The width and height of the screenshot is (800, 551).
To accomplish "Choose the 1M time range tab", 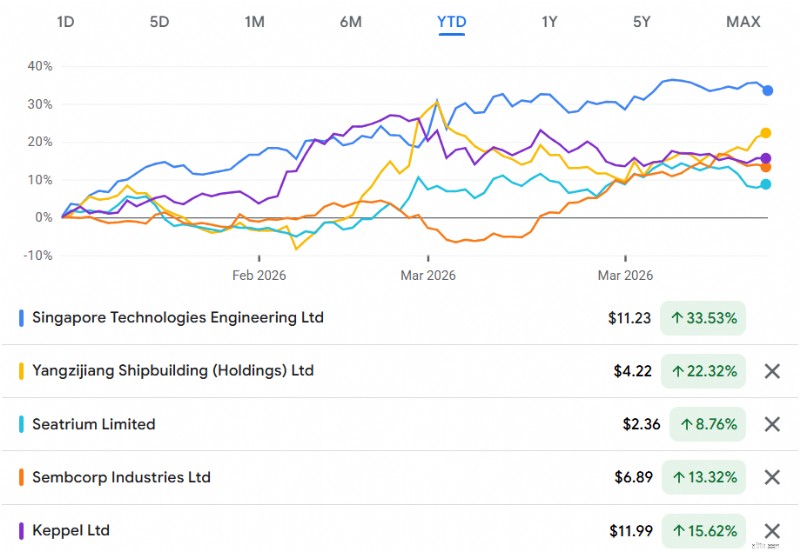I will (x=254, y=22).
